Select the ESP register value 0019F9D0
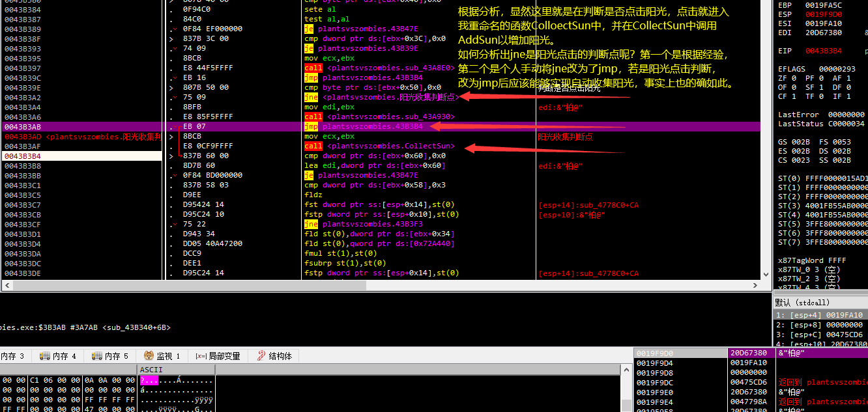 pos(824,14)
